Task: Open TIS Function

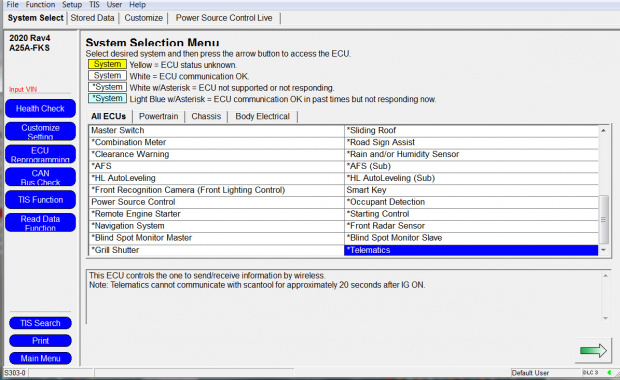Action: tap(40, 200)
